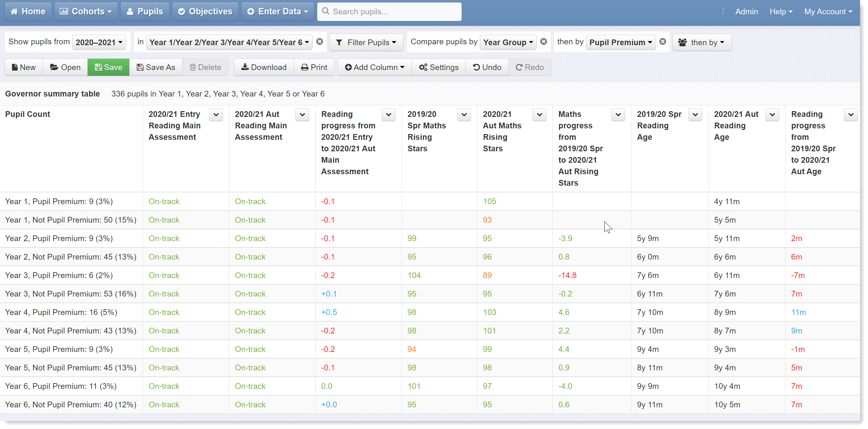Open the Add Column dropdown
This screenshot has width=868, height=429.
pos(374,68)
